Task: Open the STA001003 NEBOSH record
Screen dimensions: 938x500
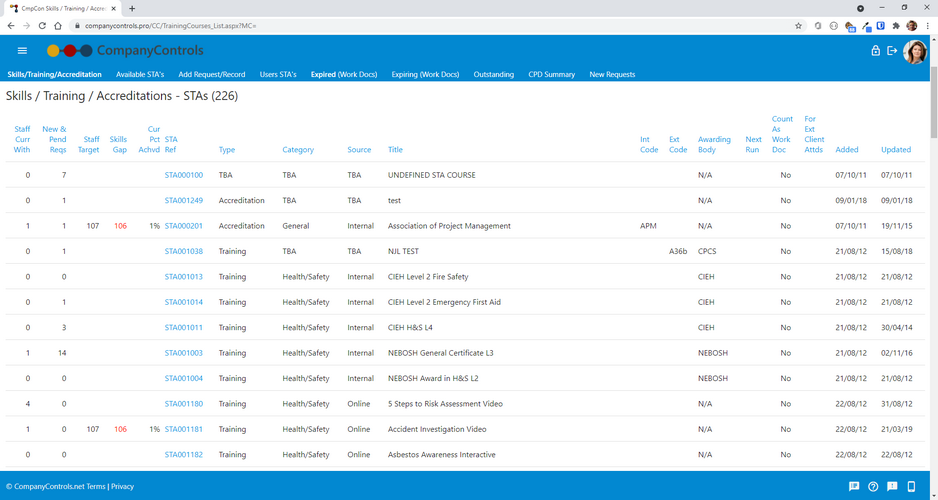Action: coord(184,353)
